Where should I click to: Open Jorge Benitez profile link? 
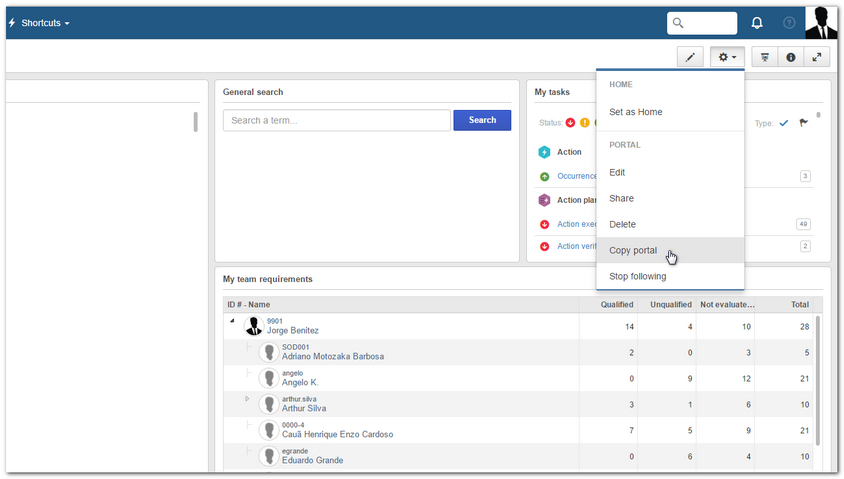click(x=293, y=330)
